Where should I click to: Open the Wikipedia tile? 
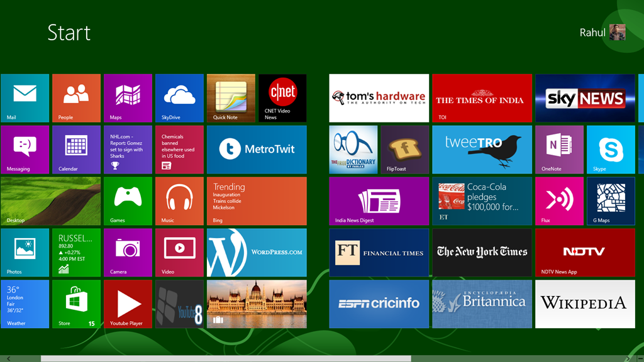click(586, 304)
